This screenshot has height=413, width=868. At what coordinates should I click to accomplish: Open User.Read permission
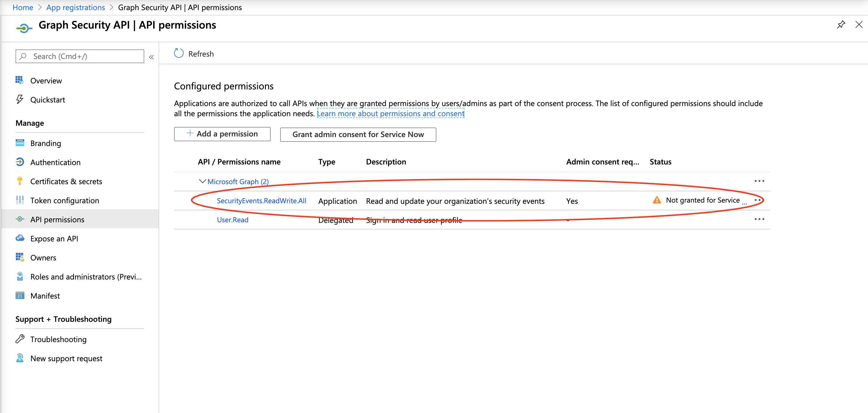click(x=232, y=220)
